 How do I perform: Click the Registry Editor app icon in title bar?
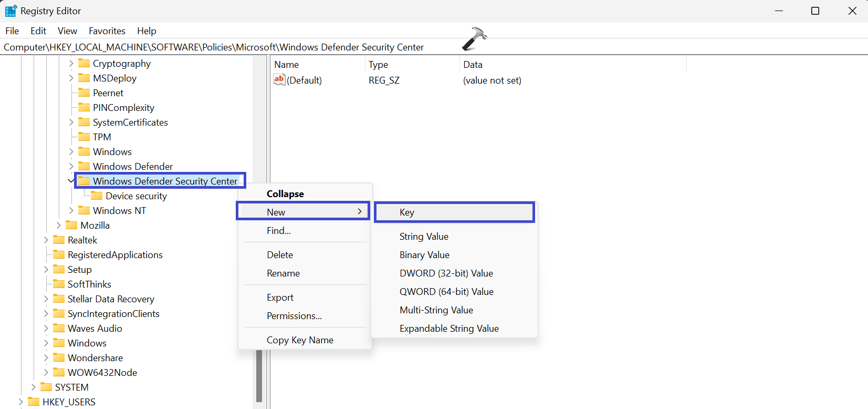(x=11, y=11)
